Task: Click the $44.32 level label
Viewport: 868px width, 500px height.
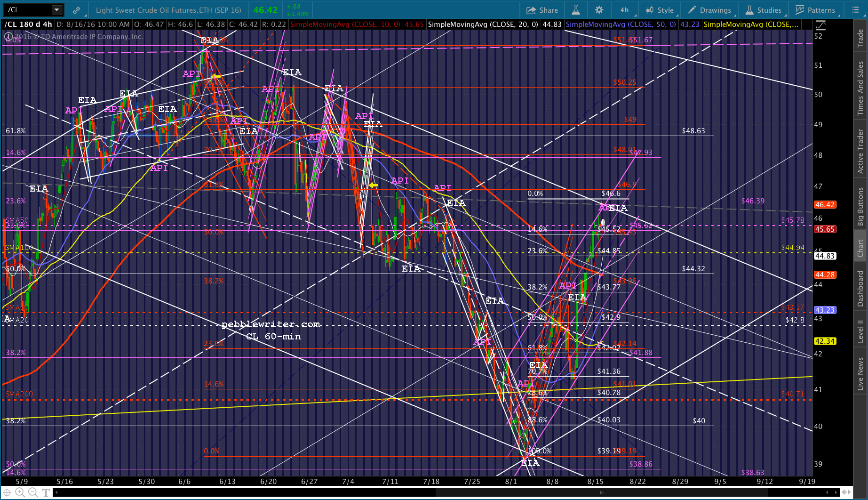Action: [693, 269]
